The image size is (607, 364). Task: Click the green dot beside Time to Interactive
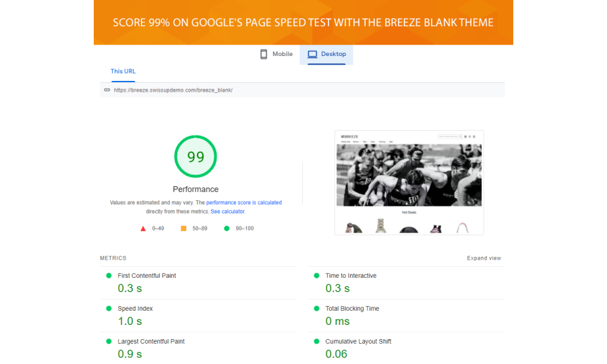tap(317, 276)
